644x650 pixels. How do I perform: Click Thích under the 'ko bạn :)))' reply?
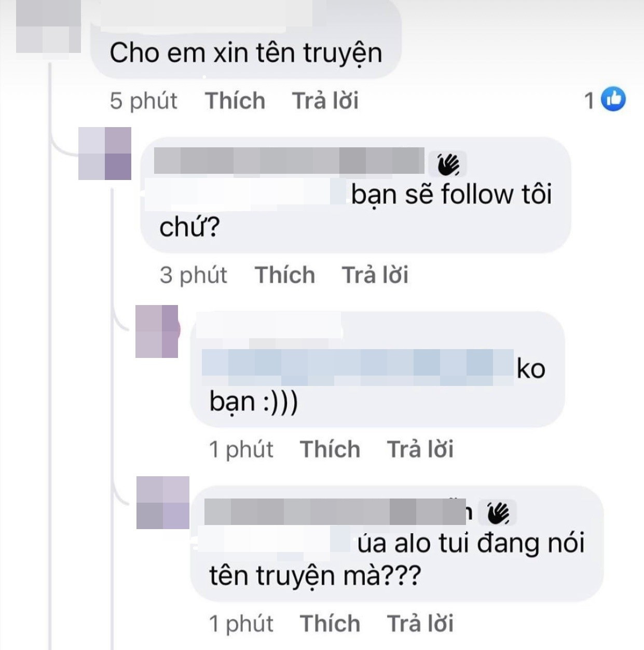[330, 449]
